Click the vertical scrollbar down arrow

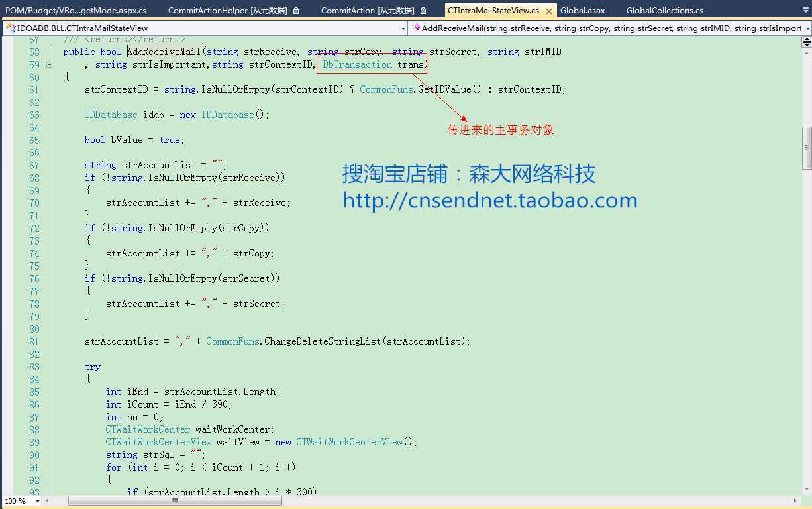click(807, 488)
